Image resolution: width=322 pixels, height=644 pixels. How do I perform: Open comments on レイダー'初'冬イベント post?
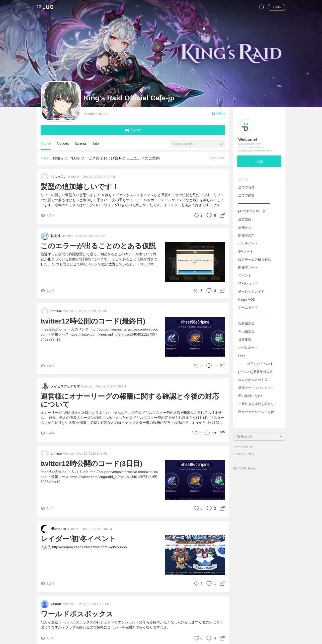pyautogui.click(x=209, y=584)
